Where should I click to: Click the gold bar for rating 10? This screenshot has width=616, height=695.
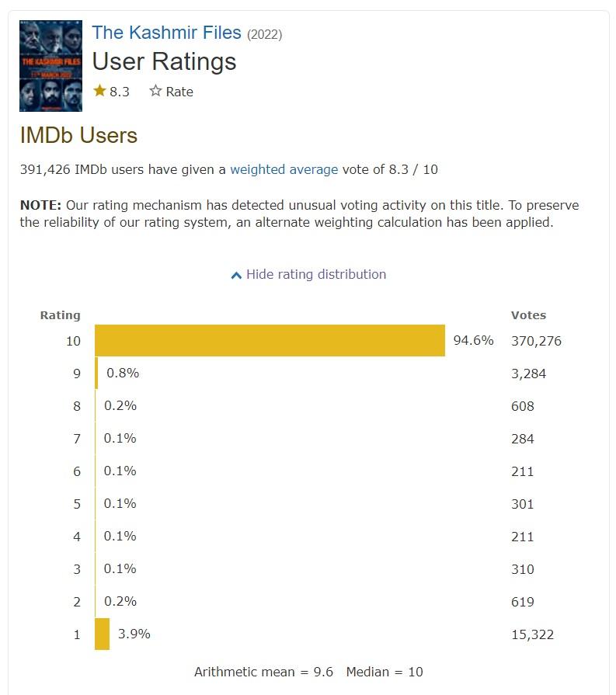[x=270, y=341]
